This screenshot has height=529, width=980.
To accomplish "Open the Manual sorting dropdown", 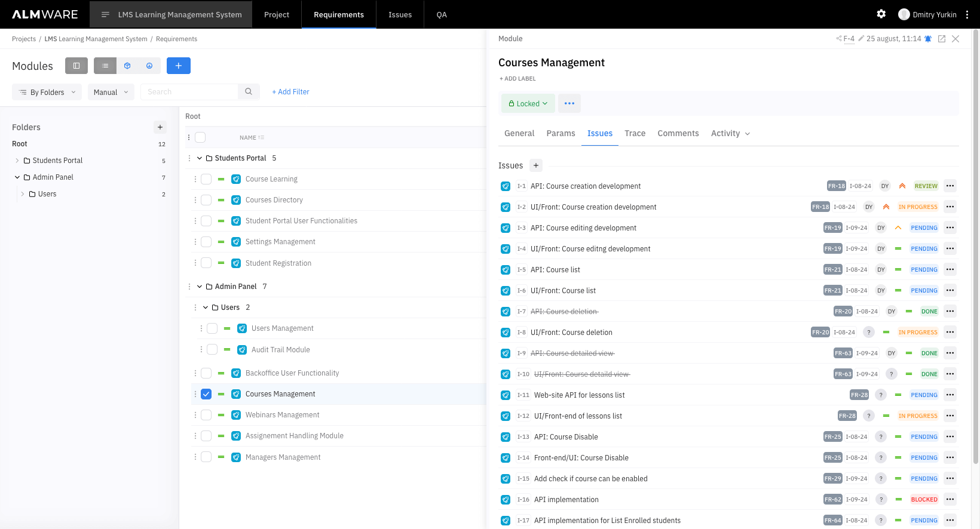I will coord(111,92).
